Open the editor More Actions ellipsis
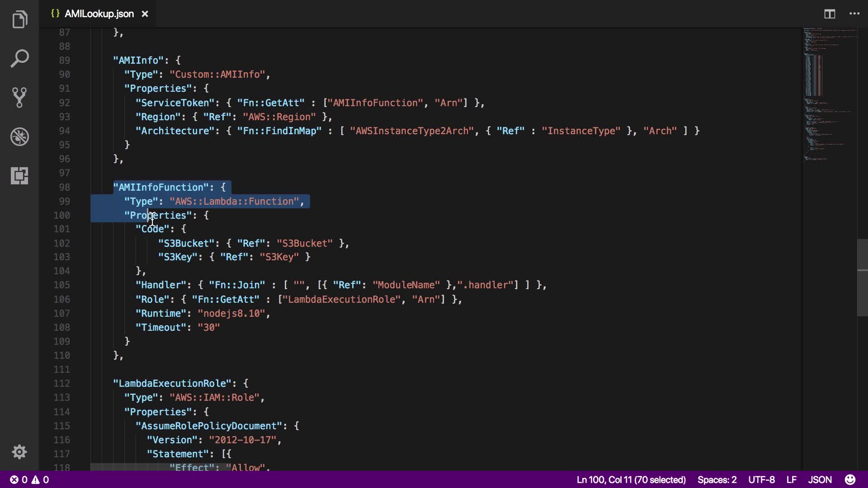This screenshot has height=488, width=868. pyautogui.click(x=854, y=14)
